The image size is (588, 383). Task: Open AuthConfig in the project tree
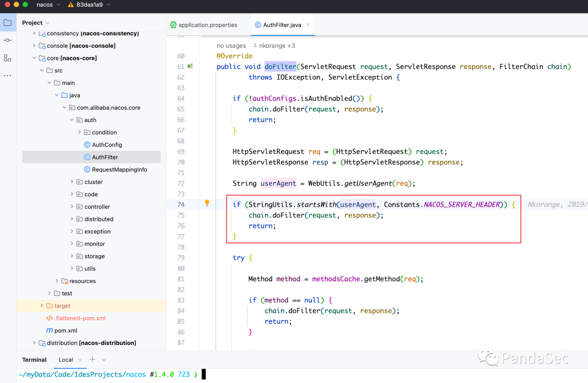point(107,145)
